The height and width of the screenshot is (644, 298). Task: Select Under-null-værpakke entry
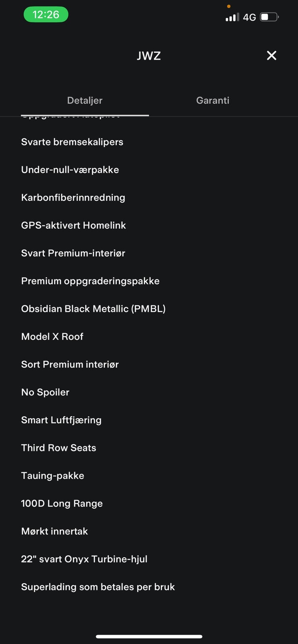70,169
